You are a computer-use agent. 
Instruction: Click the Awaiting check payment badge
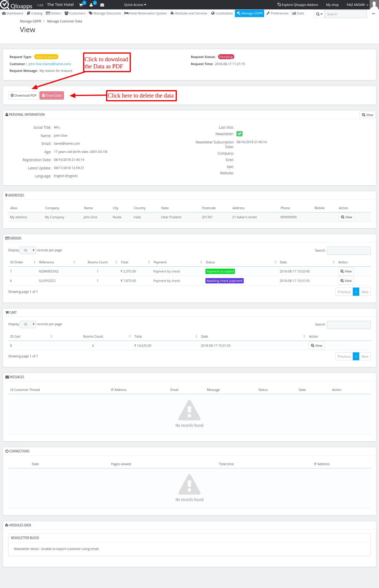point(225,281)
